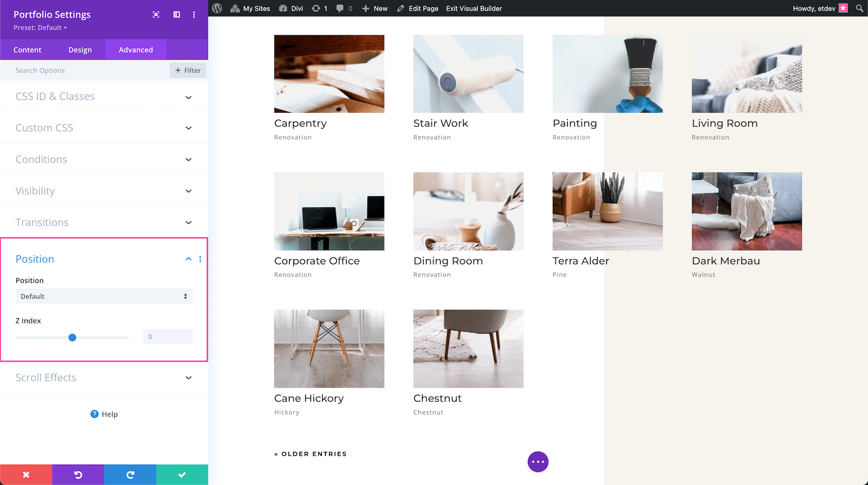Switch to the Content tab
Screen dimensions: 868x485
click(x=27, y=50)
